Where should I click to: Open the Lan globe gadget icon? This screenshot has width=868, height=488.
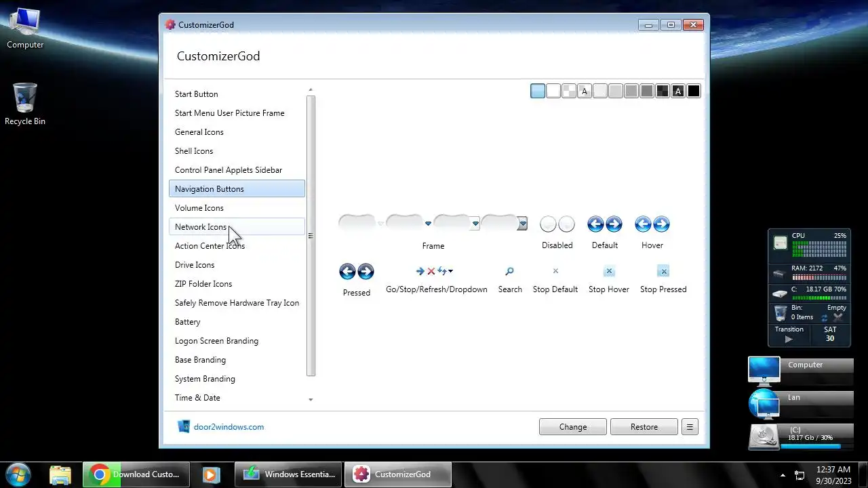point(764,405)
